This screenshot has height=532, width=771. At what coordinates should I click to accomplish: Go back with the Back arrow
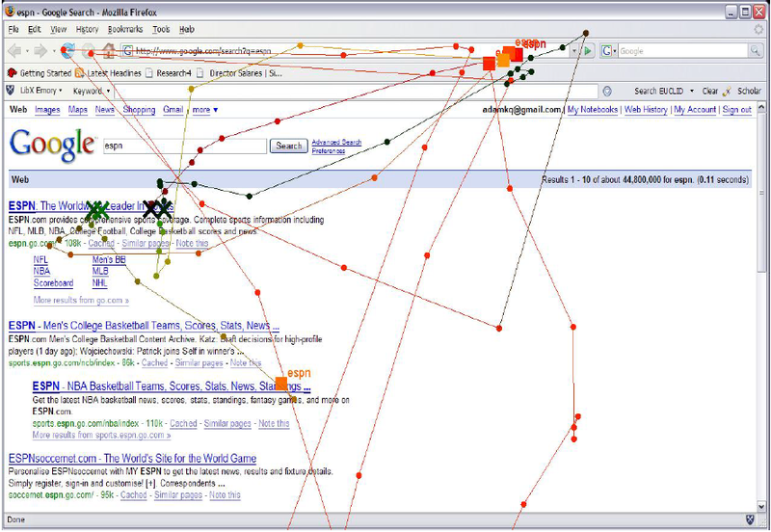(x=14, y=51)
